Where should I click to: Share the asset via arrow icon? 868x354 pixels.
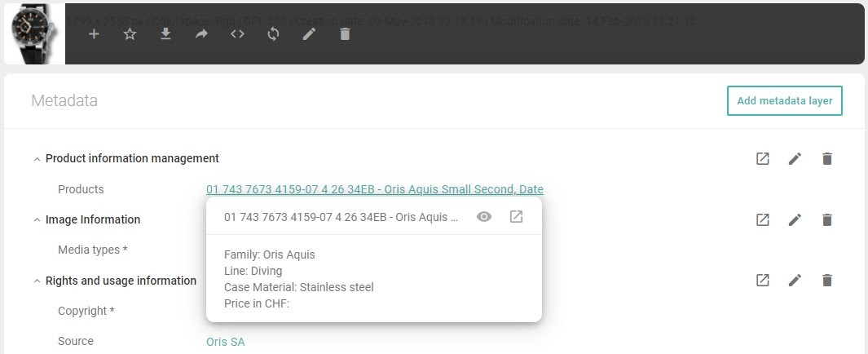[x=201, y=34]
